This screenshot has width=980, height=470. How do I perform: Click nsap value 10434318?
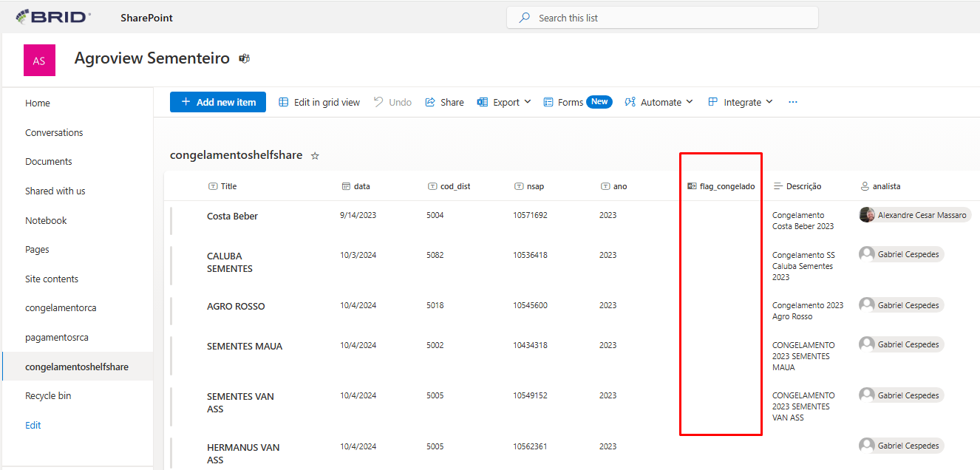tap(530, 346)
